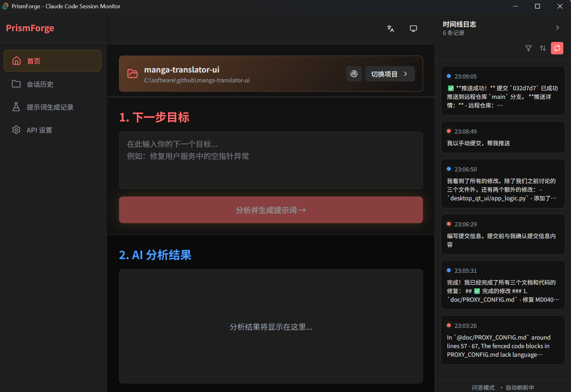The image size is (571, 392).
Task: Open API 设置 via the gear icon
Action: click(x=16, y=130)
